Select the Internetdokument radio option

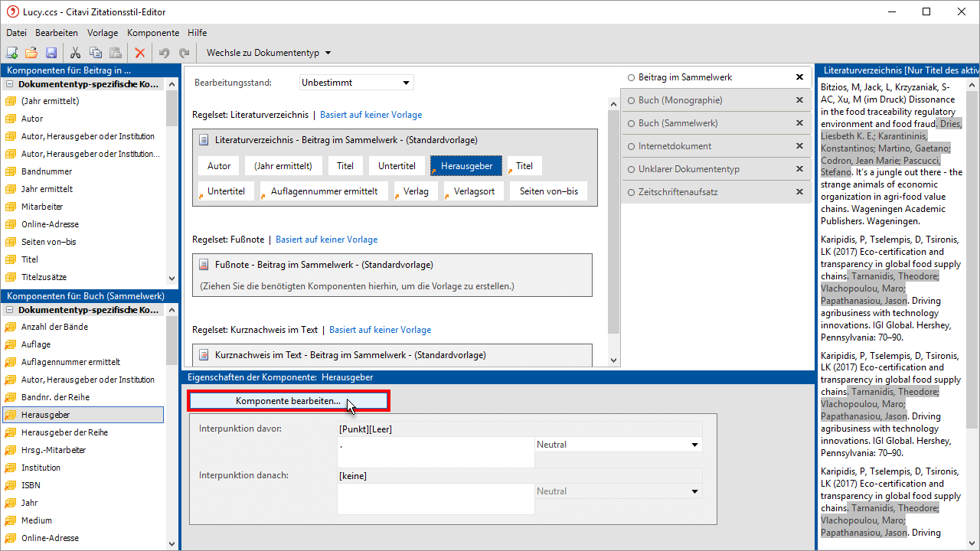click(631, 146)
